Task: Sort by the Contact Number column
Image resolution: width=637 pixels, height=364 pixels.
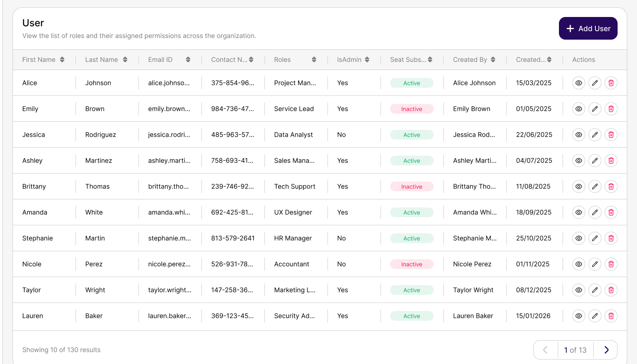Action: (251, 59)
